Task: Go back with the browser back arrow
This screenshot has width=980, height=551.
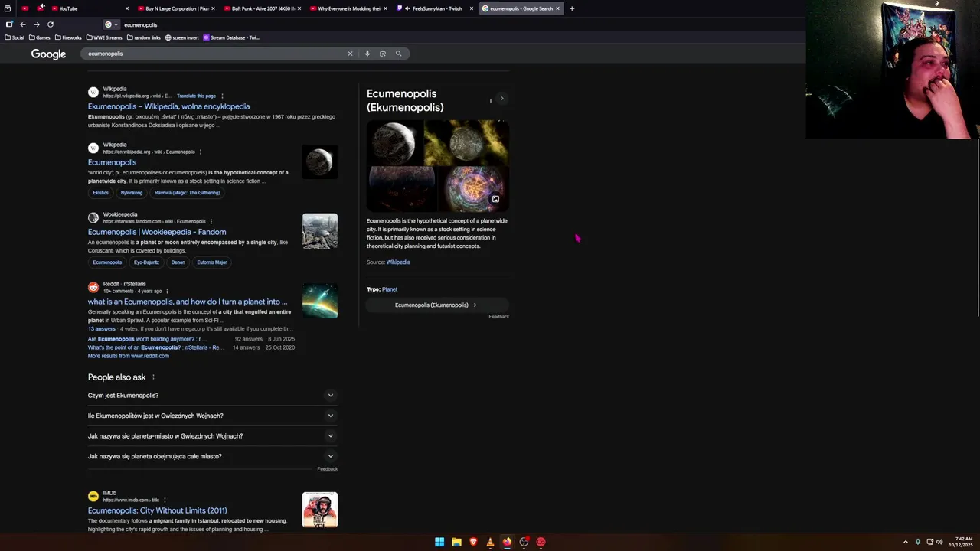Action: click(22, 24)
